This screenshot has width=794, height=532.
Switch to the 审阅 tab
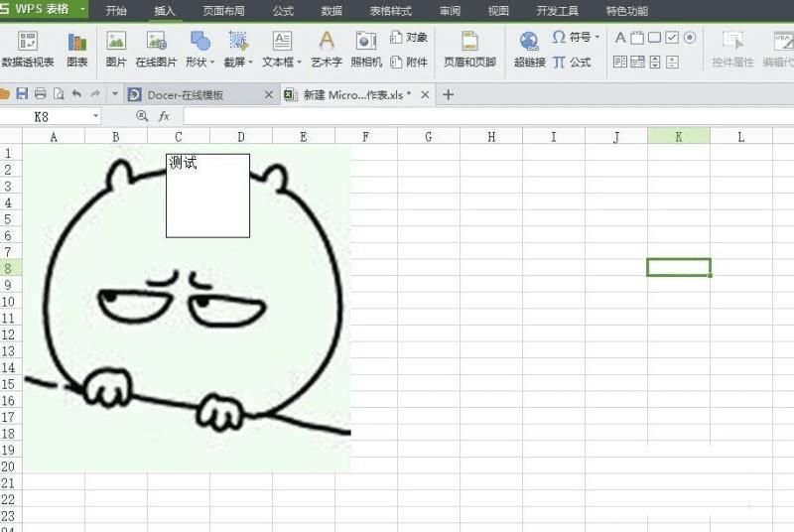click(451, 11)
